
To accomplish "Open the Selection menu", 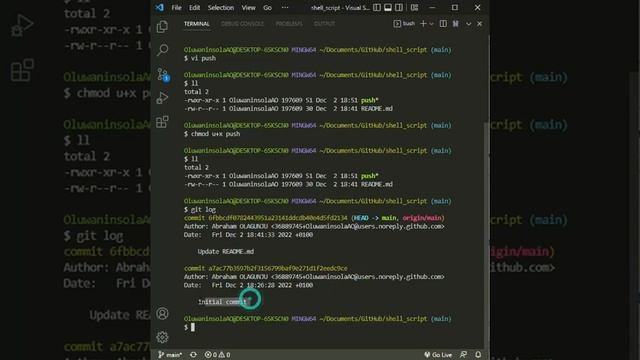I will point(220,7).
